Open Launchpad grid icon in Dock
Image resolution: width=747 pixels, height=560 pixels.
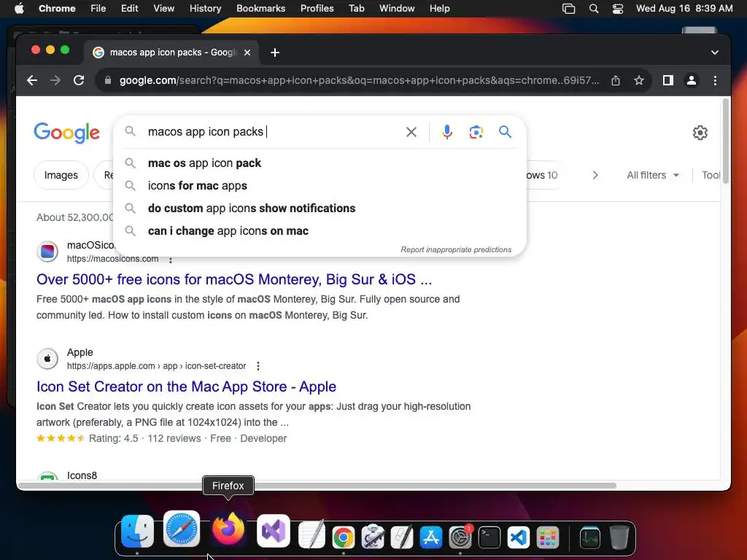click(x=547, y=537)
